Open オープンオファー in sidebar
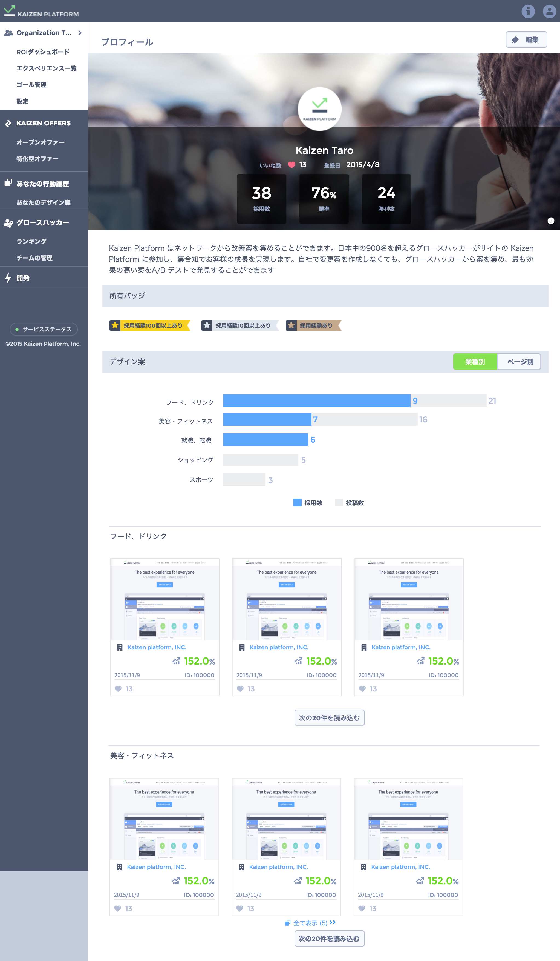This screenshot has height=961, width=560. [41, 142]
